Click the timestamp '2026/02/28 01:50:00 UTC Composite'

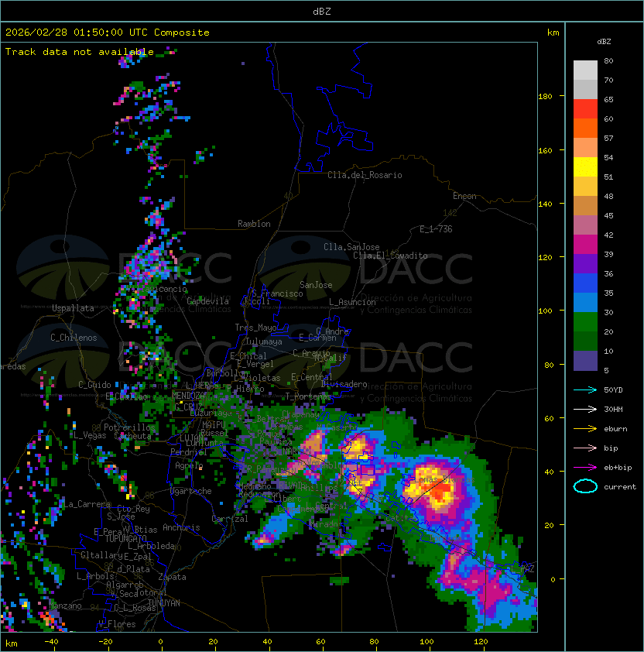108,33
